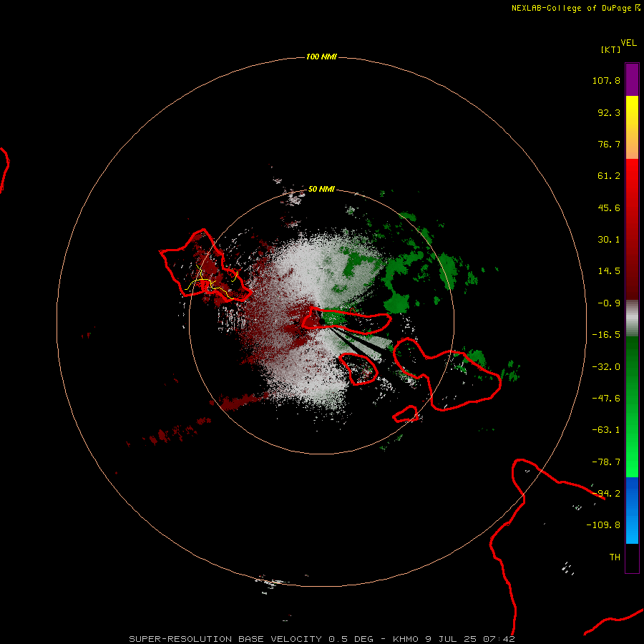Click the -63.1 legend value
This screenshot has height=644, width=644.
tap(606, 430)
